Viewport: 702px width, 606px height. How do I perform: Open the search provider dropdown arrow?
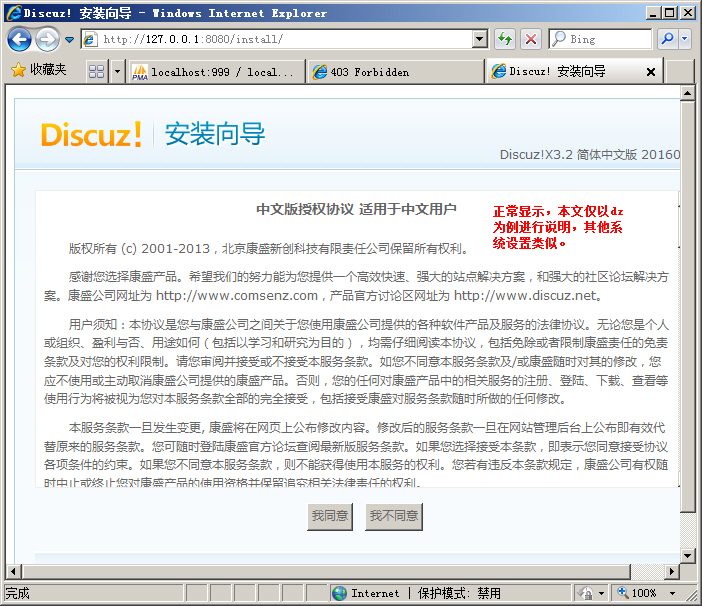tap(685, 39)
